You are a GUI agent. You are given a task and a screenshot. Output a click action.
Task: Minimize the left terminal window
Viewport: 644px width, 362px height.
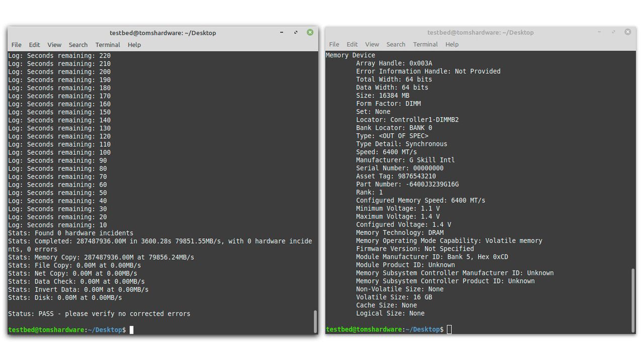[282, 33]
